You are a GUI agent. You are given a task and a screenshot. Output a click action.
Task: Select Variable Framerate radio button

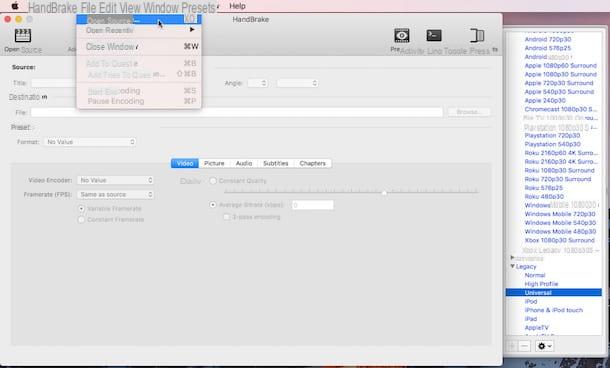pos(81,209)
